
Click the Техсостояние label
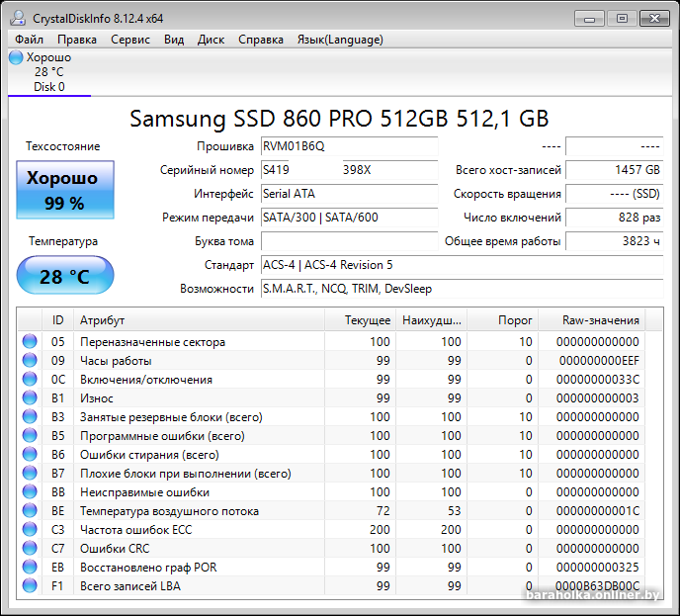click(x=63, y=146)
